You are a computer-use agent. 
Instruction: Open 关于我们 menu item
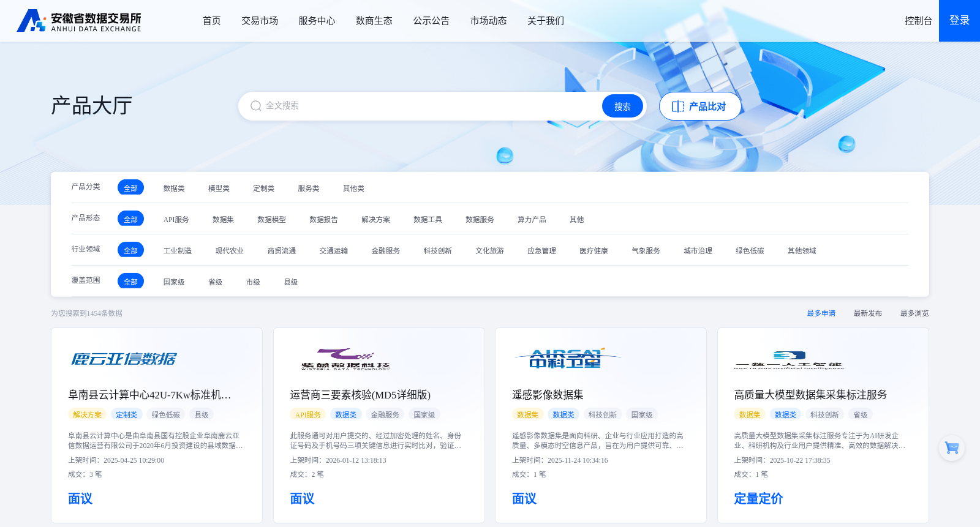tap(546, 21)
